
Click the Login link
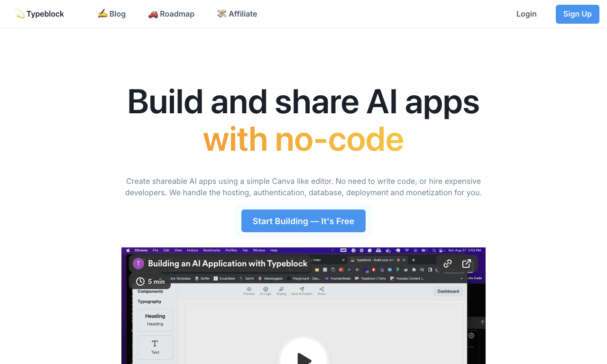526,14
